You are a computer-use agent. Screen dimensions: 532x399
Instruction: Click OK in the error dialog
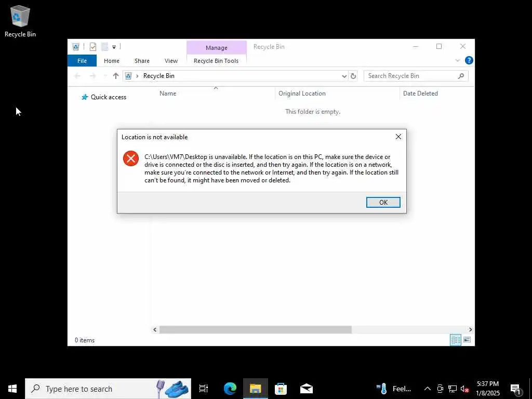pos(383,202)
